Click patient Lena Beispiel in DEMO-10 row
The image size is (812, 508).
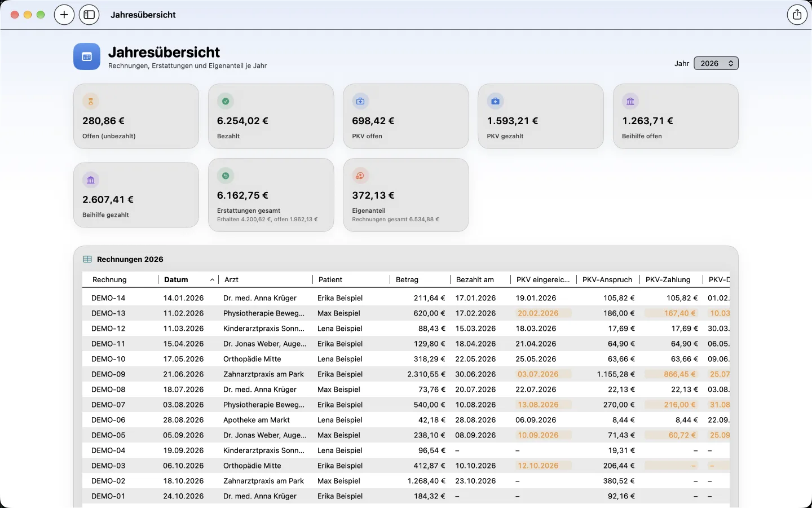point(340,359)
